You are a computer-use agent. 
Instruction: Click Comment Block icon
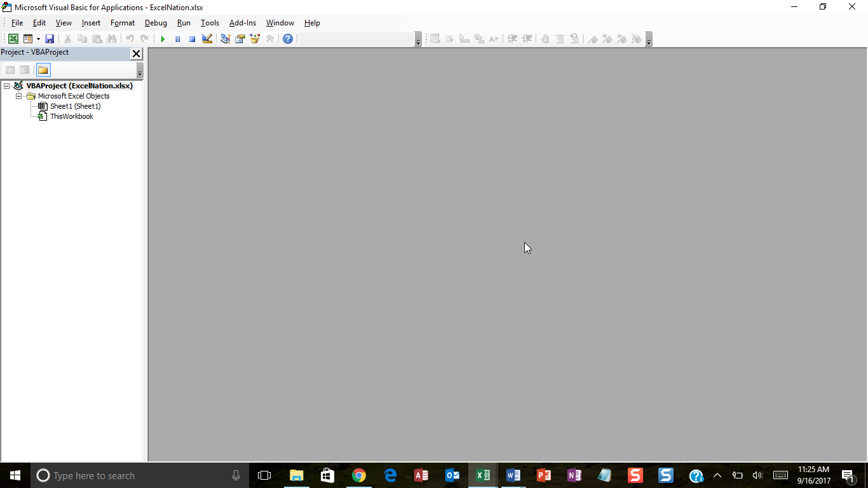(x=560, y=39)
